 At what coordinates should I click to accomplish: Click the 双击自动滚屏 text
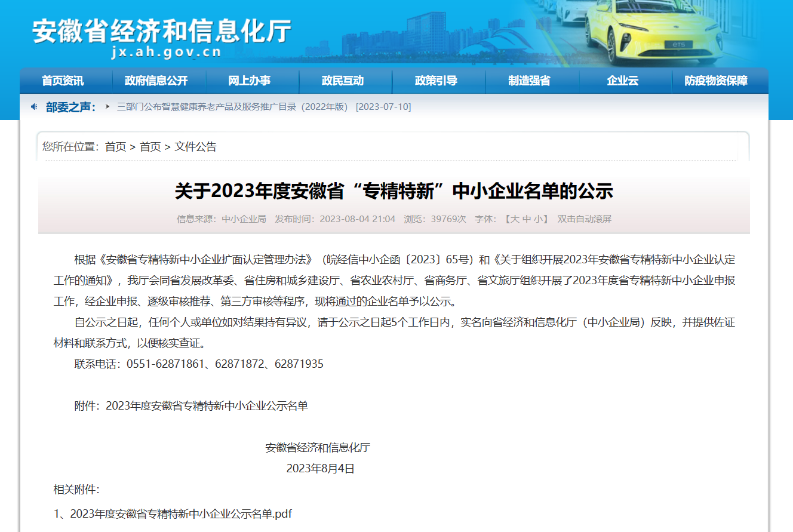tap(584, 219)
